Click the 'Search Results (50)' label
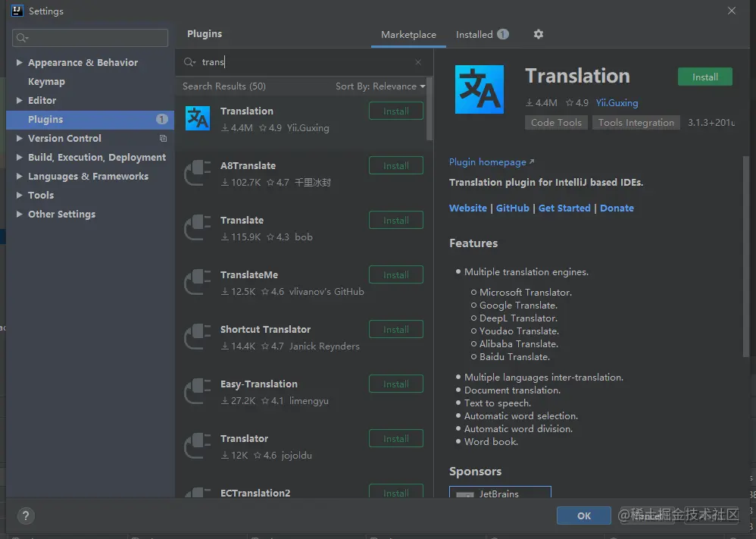 point(224,86)
